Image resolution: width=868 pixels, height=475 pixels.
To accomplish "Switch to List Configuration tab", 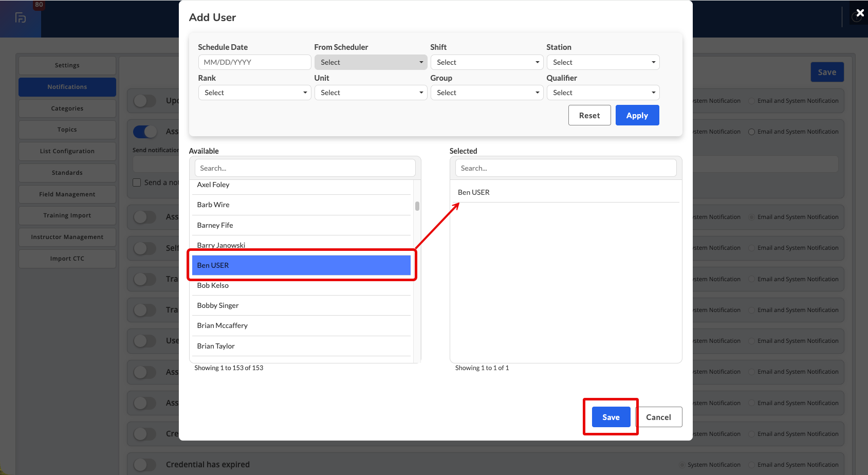I will point(67,151).
